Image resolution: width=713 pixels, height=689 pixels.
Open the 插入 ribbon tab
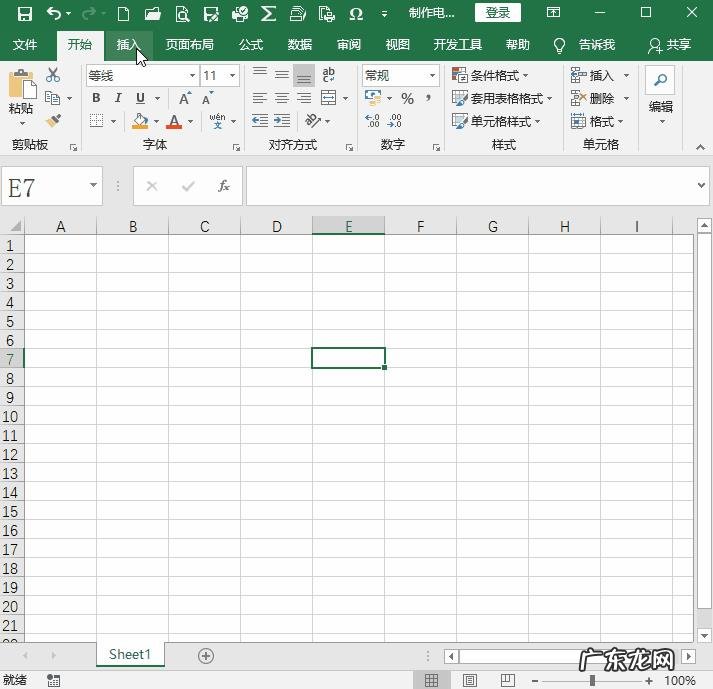(128, 45)
